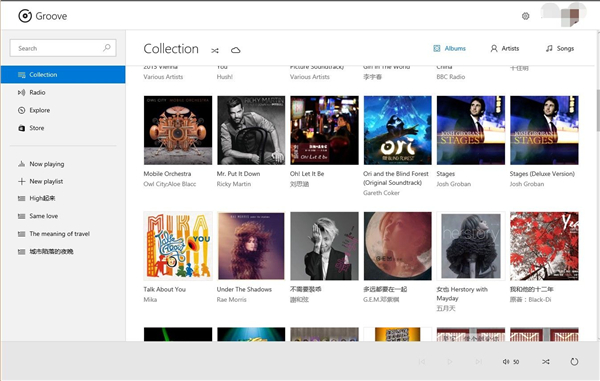This screenshot has width=600, height=381.
Task: Click the cloud icon beside Collection
Action: [x=235, y=50]
